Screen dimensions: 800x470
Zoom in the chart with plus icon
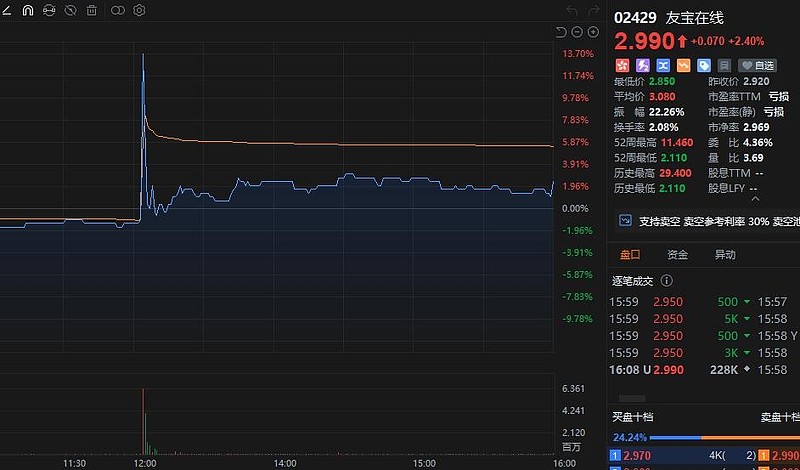[591, 33]
